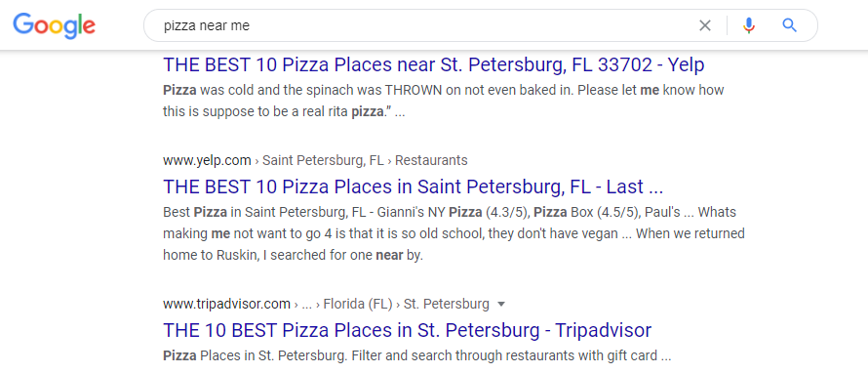
Task: Expand dropdown arrow beside Tripadvisor breadcrumb
Action: pos(501,305)
